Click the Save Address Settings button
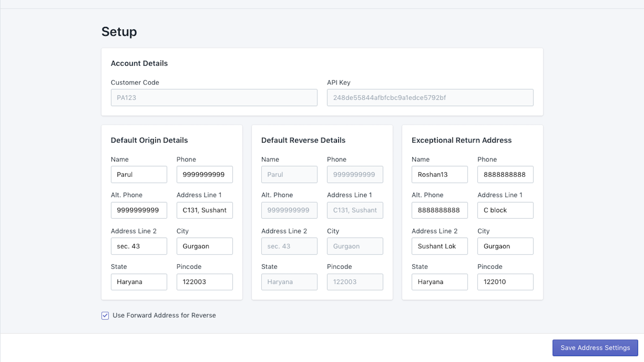 coord(595,348)
